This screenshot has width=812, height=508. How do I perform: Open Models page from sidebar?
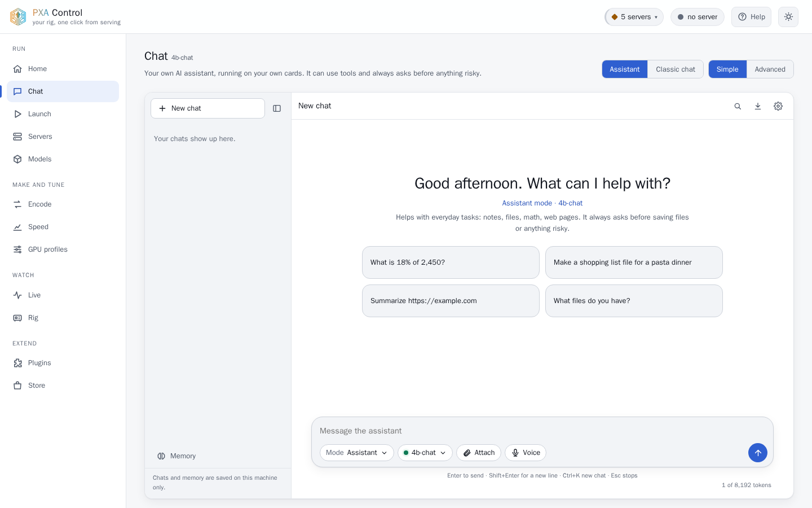[63, 159]
